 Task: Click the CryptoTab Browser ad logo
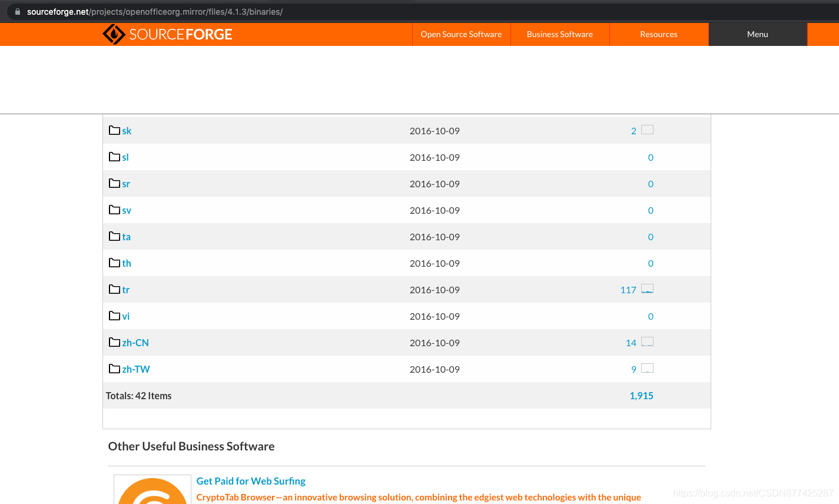pos(152,489)
